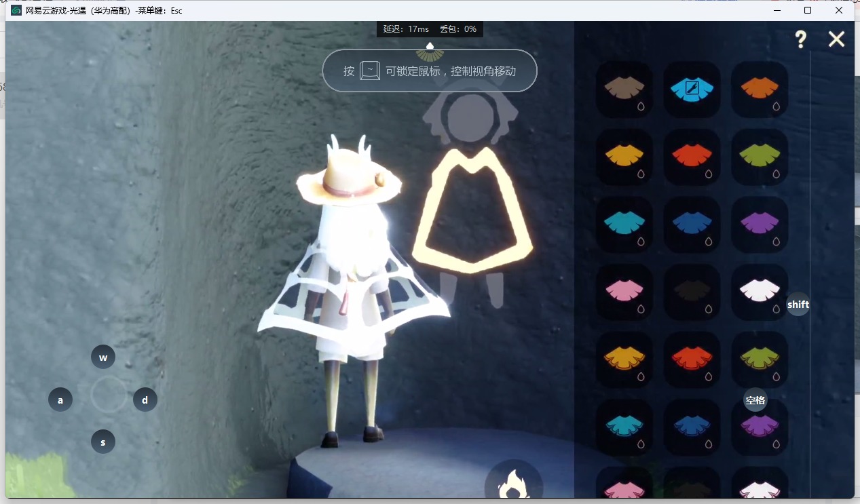
Task: Pick the double-layered purple cape
Action: [x=760, y=427]
